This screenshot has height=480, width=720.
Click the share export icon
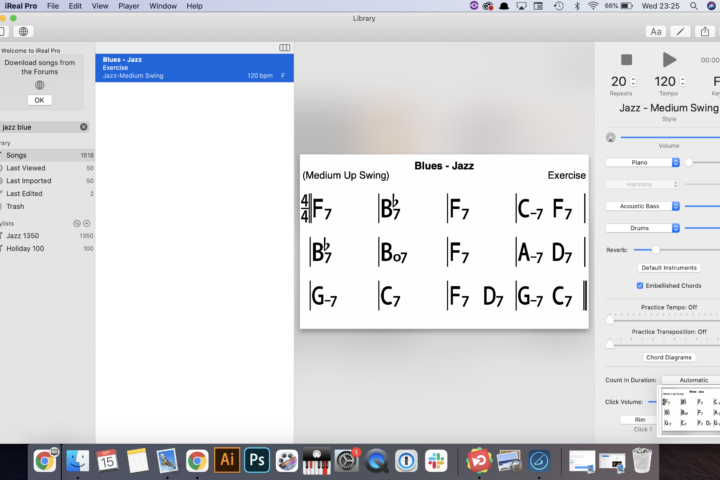click(705, 31)
